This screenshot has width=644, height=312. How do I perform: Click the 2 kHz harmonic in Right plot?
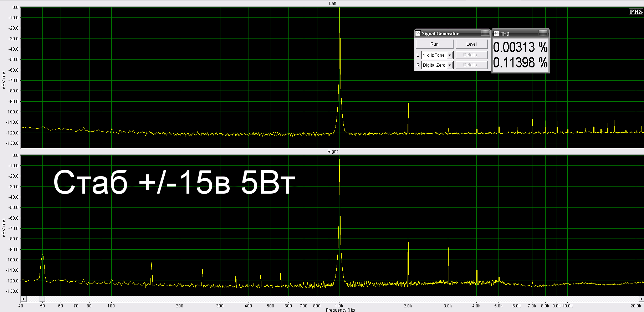(408, 223)
